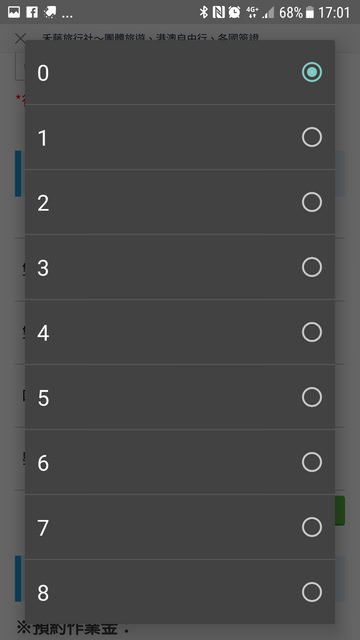
Task: Tap the alarm clock status icon
Action: 234,12
